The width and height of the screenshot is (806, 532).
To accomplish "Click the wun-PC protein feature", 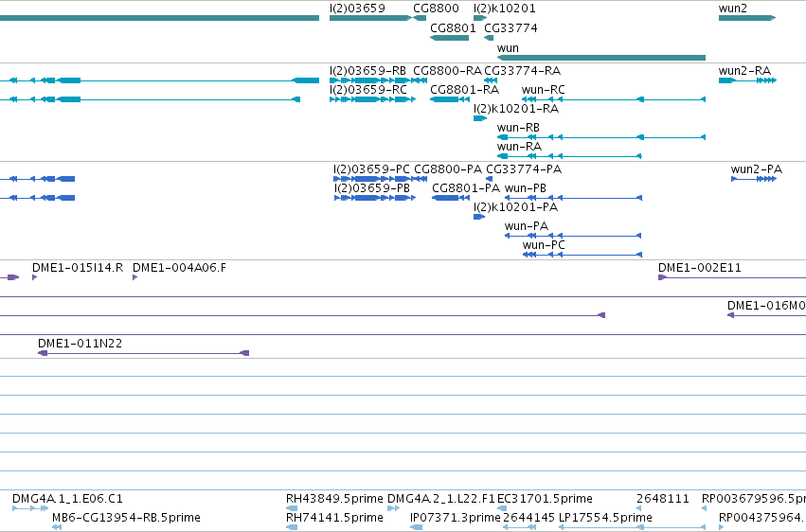I will coord(582,255).
